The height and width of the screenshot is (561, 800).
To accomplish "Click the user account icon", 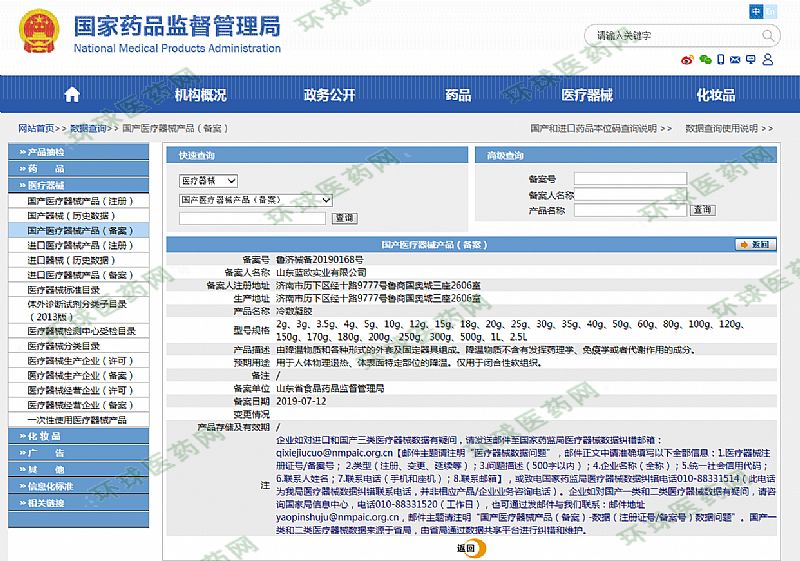I will [767, 60].
